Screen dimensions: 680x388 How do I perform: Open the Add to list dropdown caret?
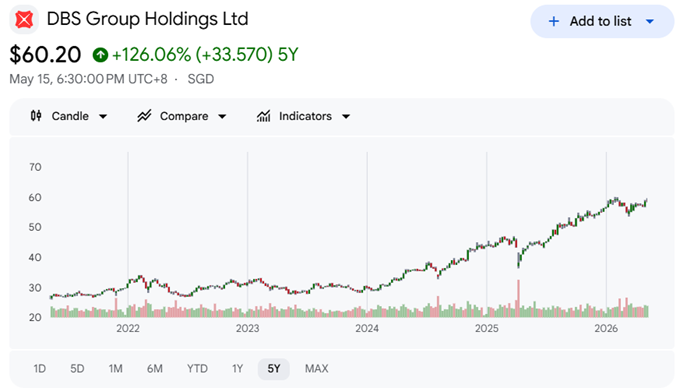coord(650,21)
